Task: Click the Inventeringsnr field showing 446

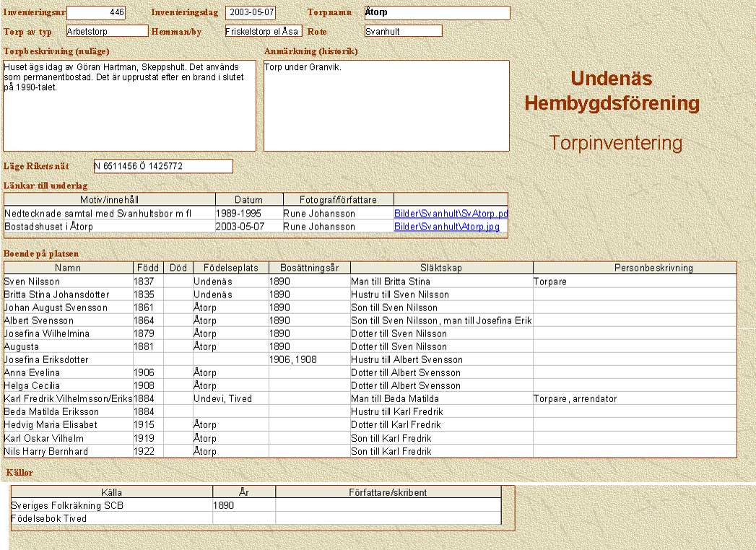Action: click(x=96, y=13)
